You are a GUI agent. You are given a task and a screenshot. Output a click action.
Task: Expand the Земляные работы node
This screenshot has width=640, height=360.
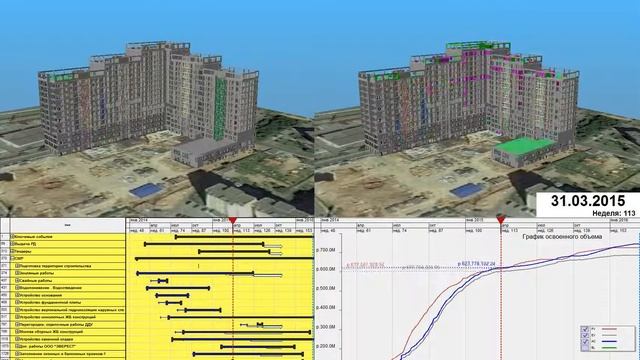(x=18, y=273)
